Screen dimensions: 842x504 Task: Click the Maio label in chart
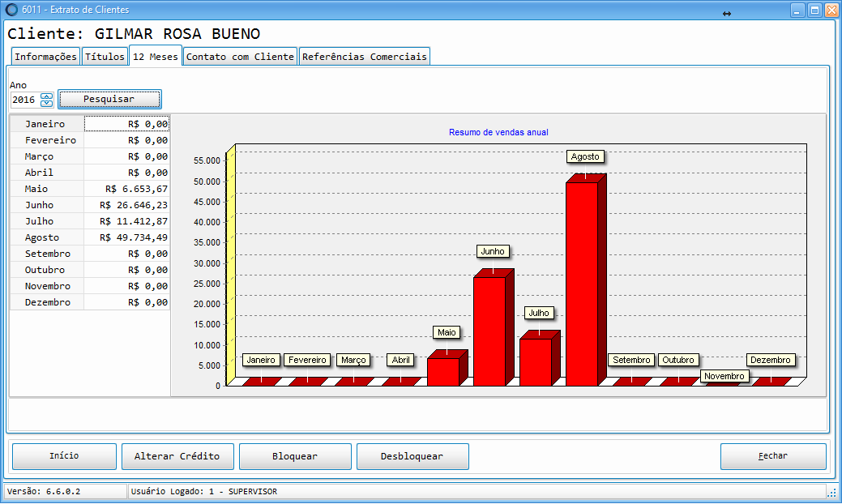[x=447, y=332]
